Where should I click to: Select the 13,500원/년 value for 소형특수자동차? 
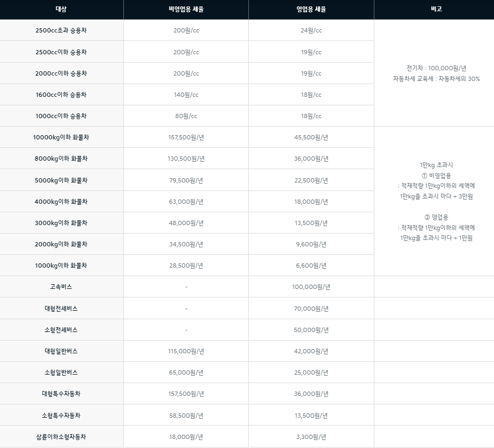point(311,415)
